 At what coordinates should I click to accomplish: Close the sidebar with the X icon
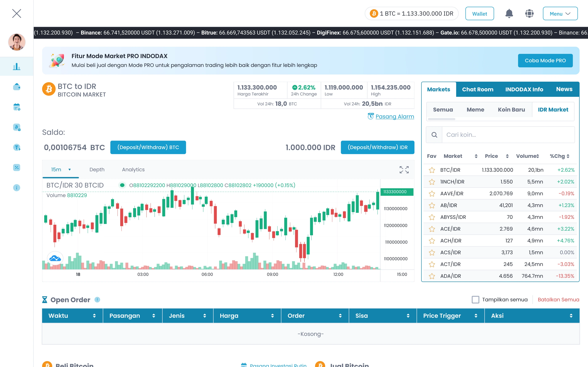point(16,13)
